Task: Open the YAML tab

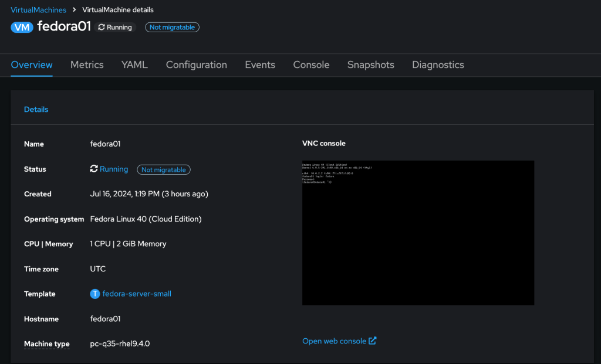Action: click(134, 65)
